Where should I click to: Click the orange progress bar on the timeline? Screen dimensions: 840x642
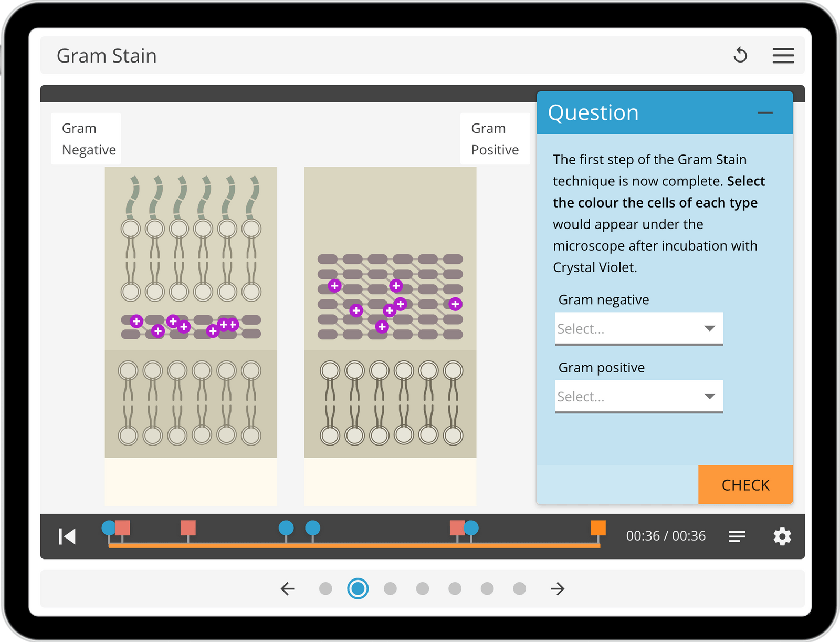coord(352,547)
